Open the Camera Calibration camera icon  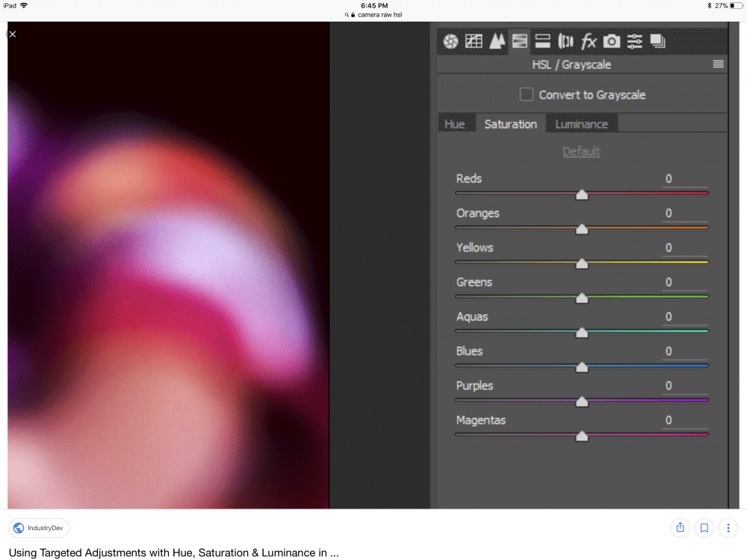(612, 41)
